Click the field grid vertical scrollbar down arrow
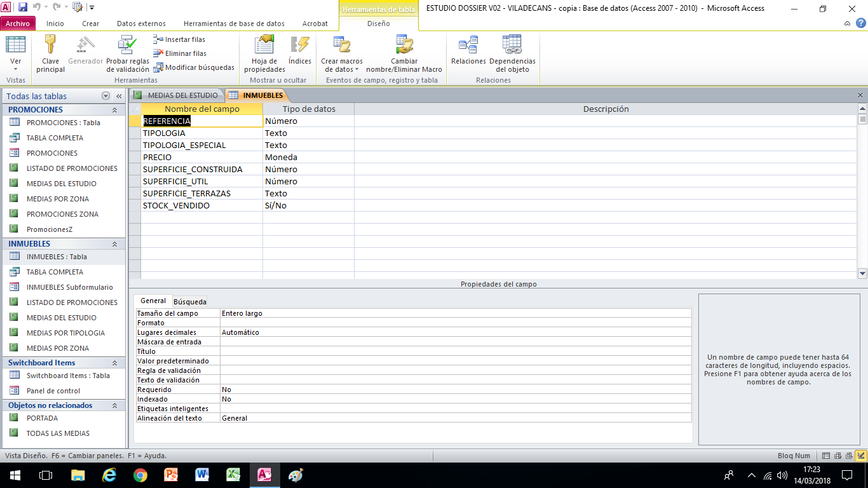 click(862, 273)
